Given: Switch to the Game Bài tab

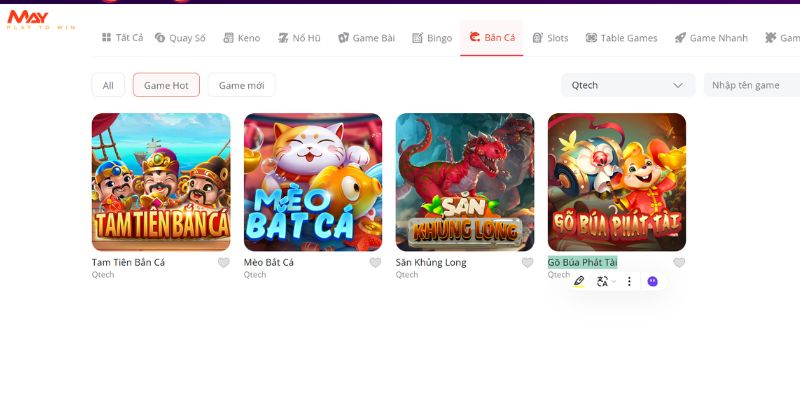Looking at the screenshot, I should (366, 38).
